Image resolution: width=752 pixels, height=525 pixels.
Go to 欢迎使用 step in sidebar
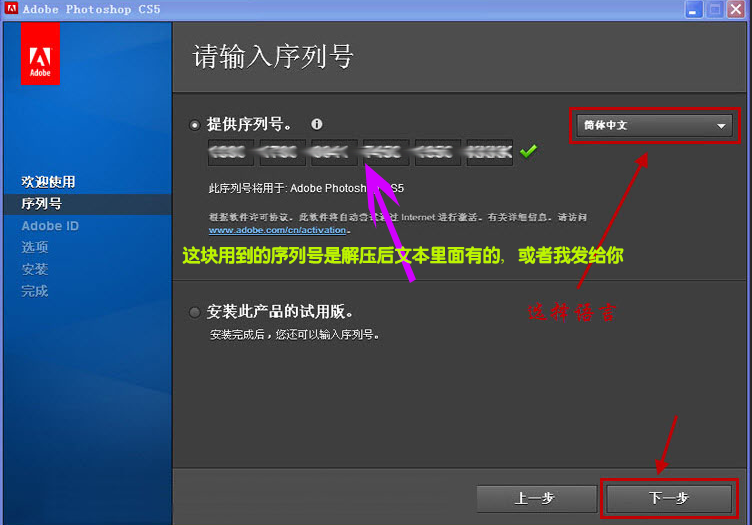click(x=48, y=182)
